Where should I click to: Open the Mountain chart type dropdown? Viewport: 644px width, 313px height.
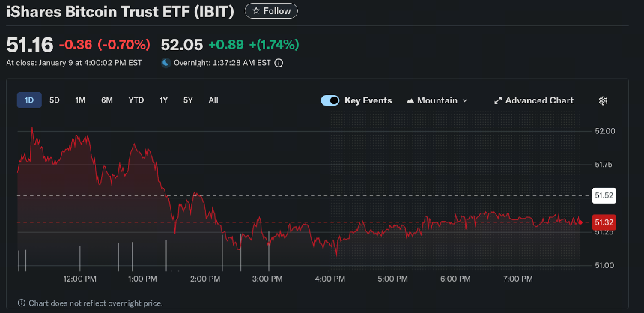437,100
